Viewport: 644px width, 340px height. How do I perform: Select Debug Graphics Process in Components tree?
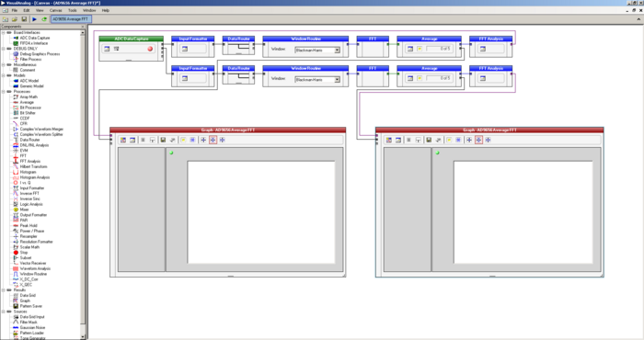point(40,53)
